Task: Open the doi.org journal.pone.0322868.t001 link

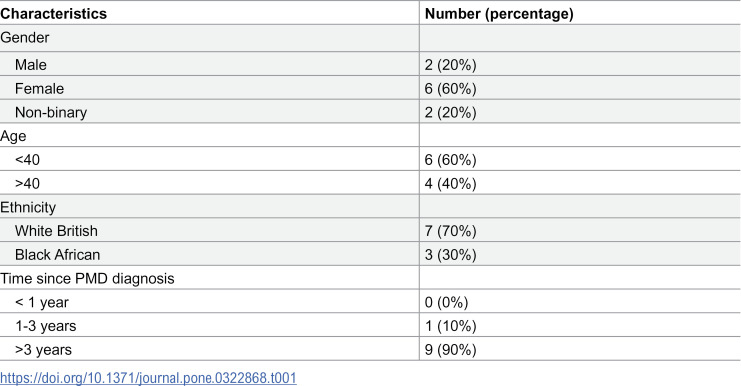Action: [x=148, y=378]
